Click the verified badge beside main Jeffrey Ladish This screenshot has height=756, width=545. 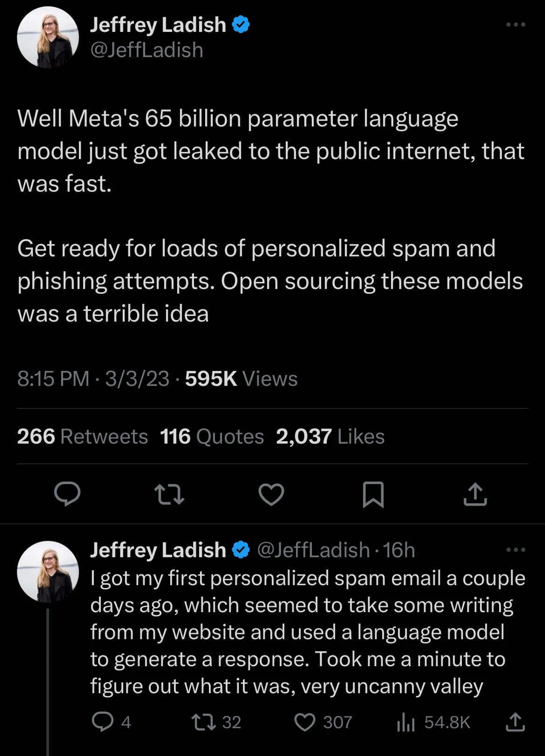241,25
